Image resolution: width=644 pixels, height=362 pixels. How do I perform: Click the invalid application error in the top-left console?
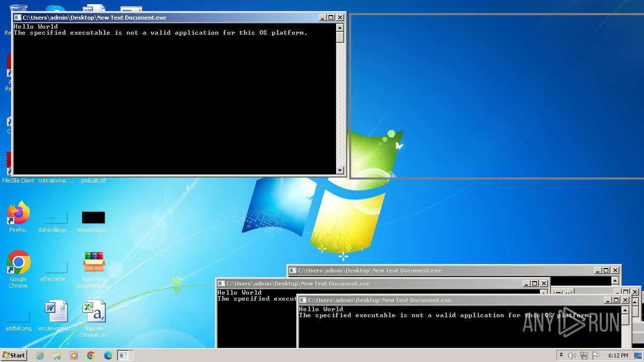point(160,33)
